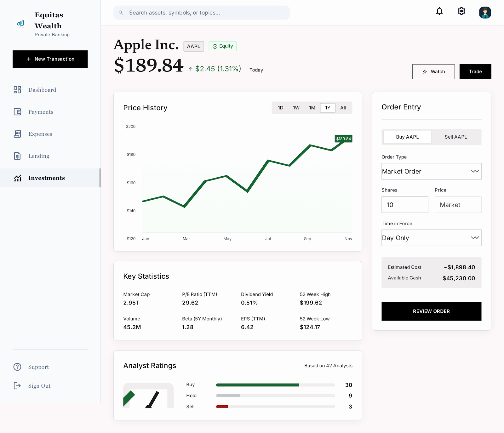The image size is (504, 433).
Task: Switch chart range to All
Action: [343, 108]
